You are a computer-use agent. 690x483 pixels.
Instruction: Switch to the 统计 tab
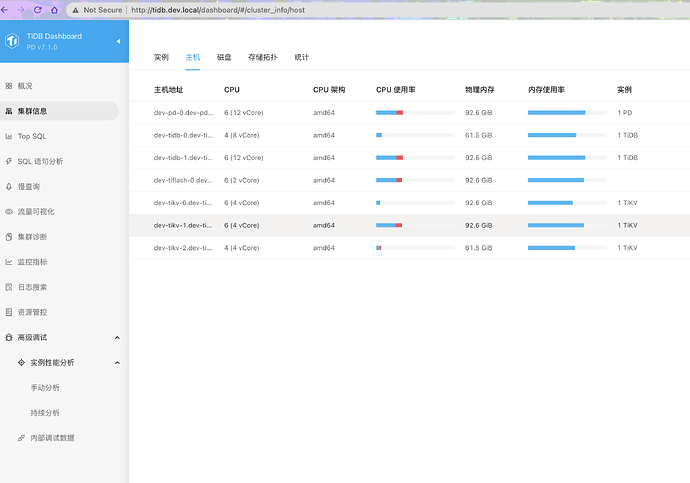click(301, 57)
